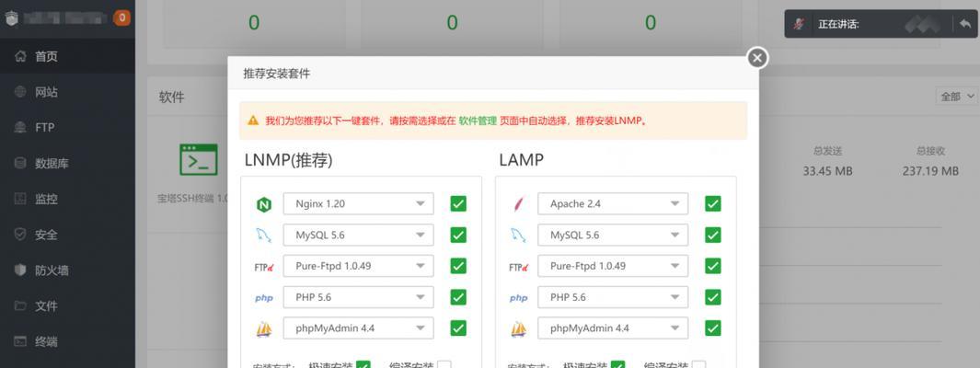Follow the green 软件管理 link in notice
The width and height of the screenshot is (980, 368).
point(478,121)
